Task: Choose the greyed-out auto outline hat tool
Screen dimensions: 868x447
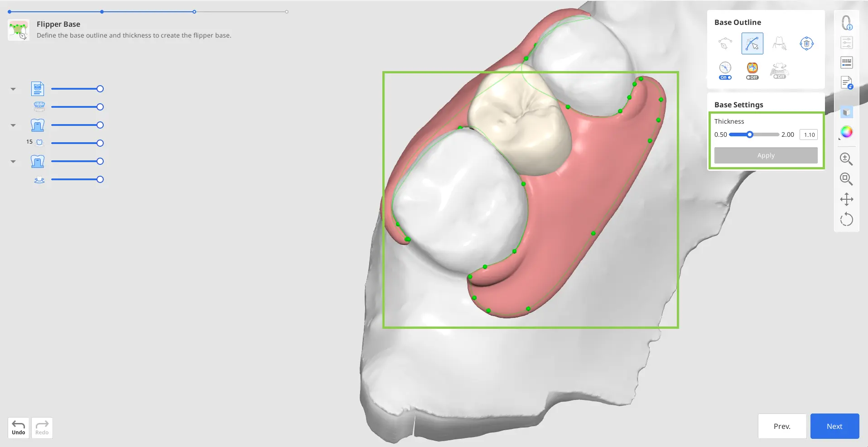Action: tap(779, 43)
